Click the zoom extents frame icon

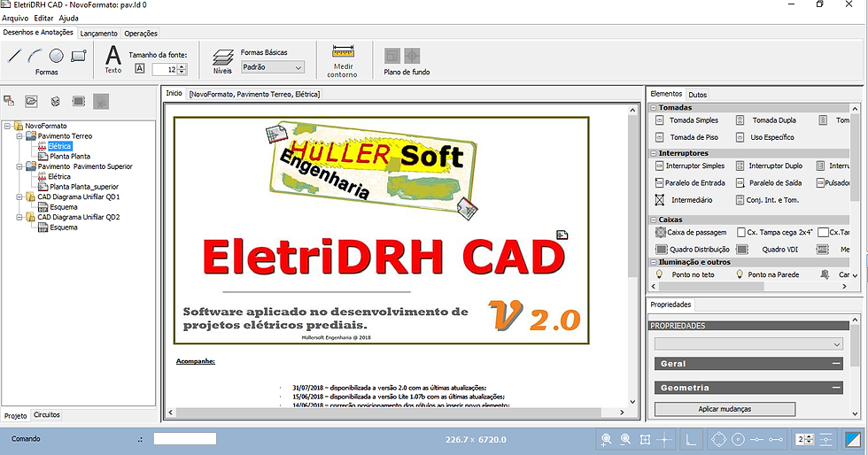coord(645,439)
